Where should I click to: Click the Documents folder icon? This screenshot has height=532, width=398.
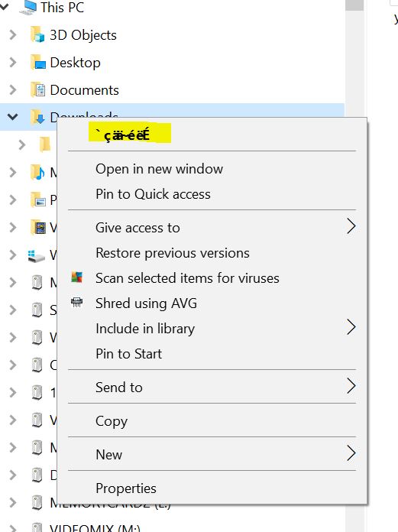pos(38,90)
